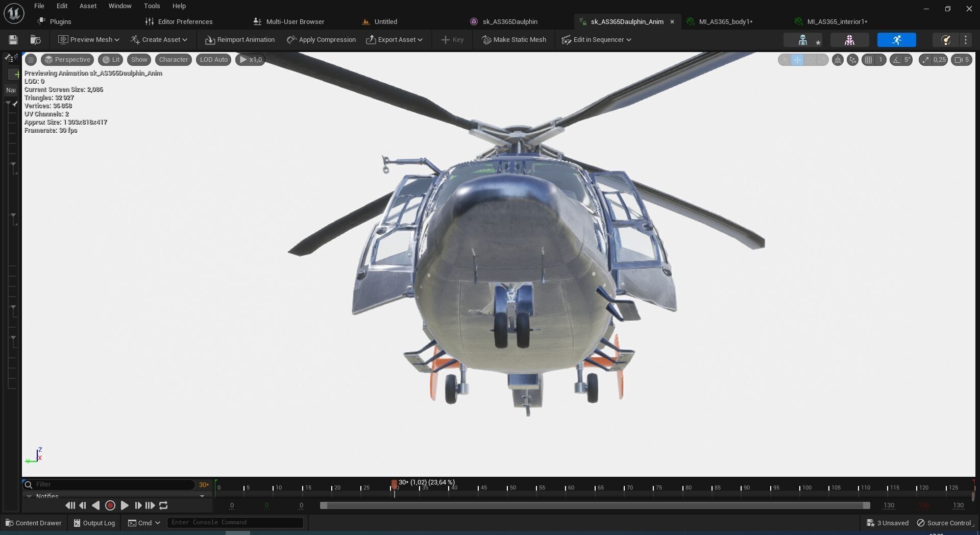Set camera speed with the 5 button
The image size is (980, 535).
click(x=962, y=60)
